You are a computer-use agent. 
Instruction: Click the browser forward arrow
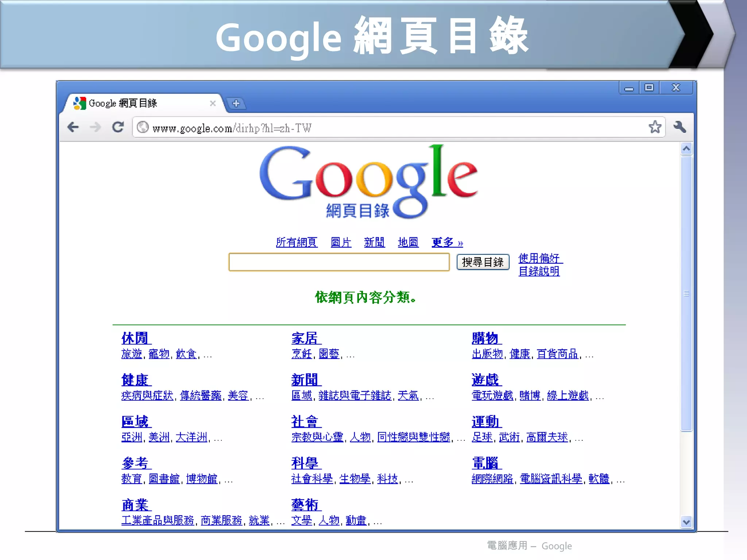point(95,127)
